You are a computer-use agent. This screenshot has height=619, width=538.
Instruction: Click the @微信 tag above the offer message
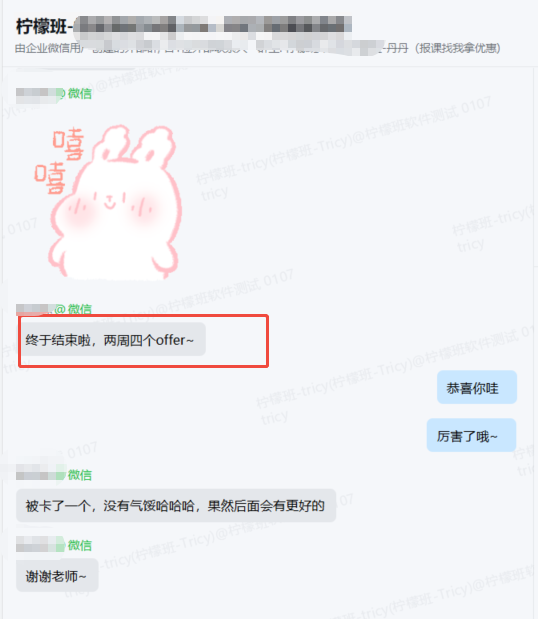pyautogui.click(x=73, y=309)
